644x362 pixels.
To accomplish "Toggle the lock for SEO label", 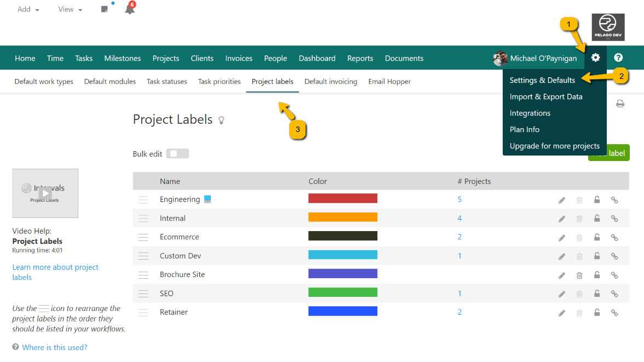I will pyautogui.click(x=597, y=294).
